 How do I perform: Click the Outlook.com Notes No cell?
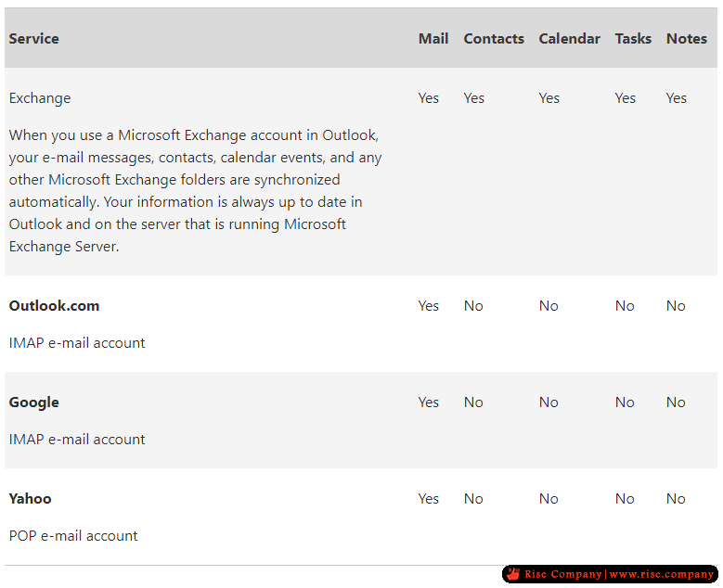676,306
